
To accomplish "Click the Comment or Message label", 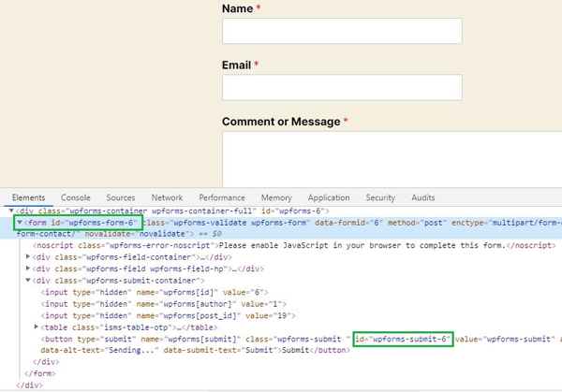I will point(281,122).
